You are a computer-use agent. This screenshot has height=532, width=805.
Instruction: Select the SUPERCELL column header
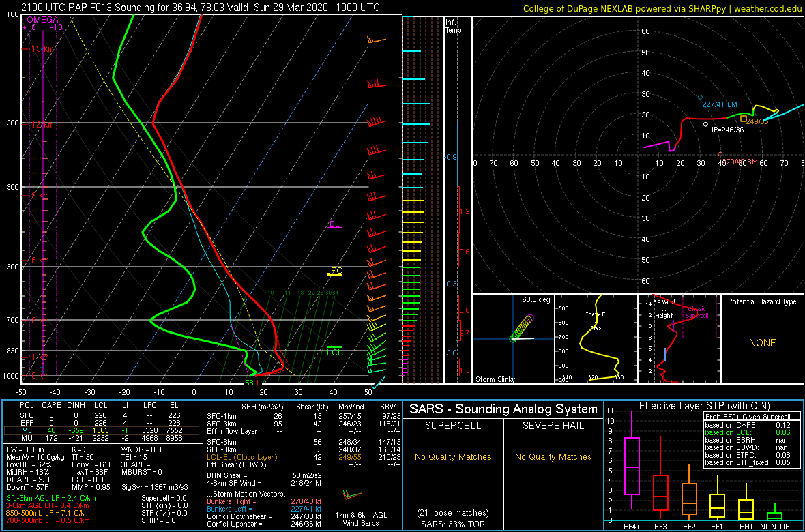pos(454,425)
